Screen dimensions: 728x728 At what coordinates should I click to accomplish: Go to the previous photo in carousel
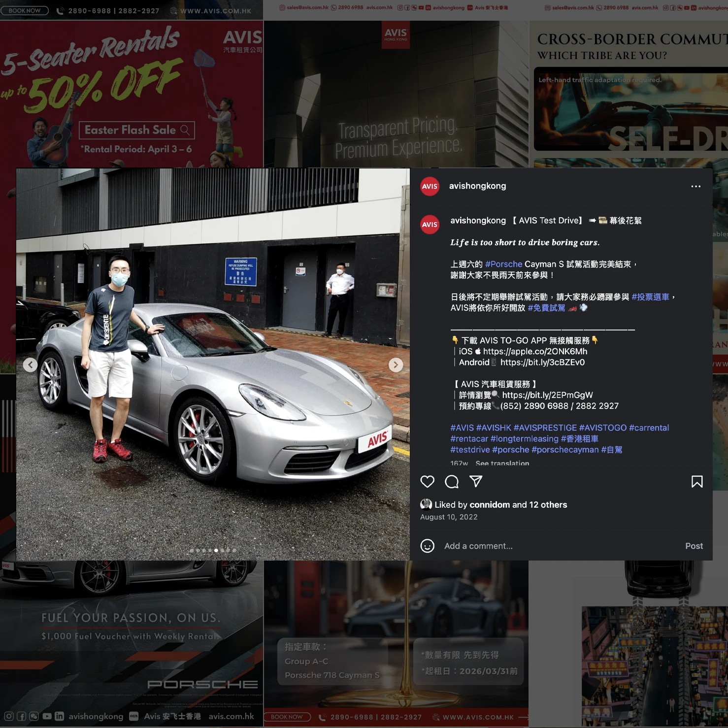click(30, 364)
